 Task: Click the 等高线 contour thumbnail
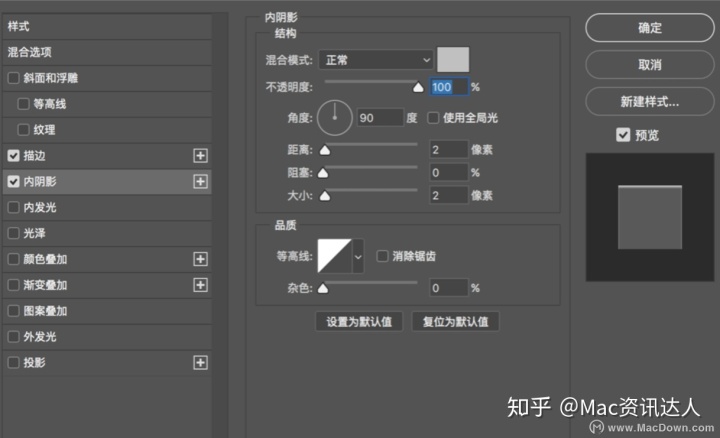(x=335, y=256)
